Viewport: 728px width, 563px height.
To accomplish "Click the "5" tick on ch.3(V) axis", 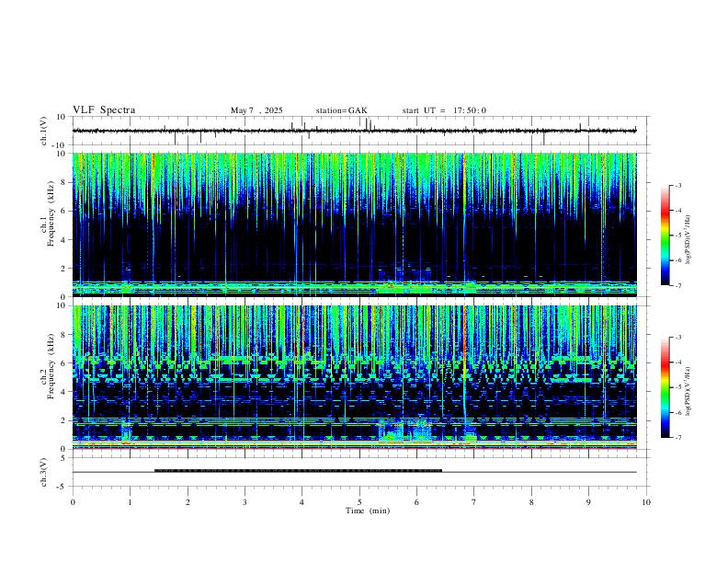I will pos(63,458).
